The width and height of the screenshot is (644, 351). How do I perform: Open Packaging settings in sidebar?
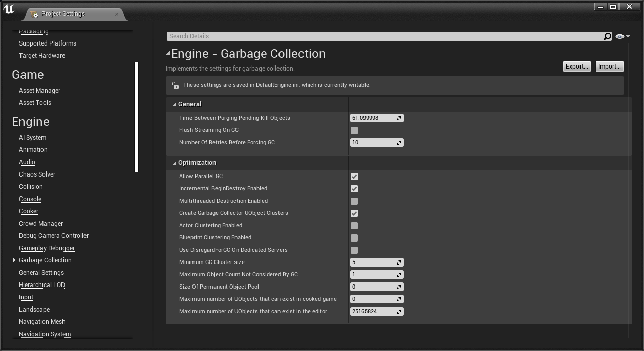click(34, 32)
